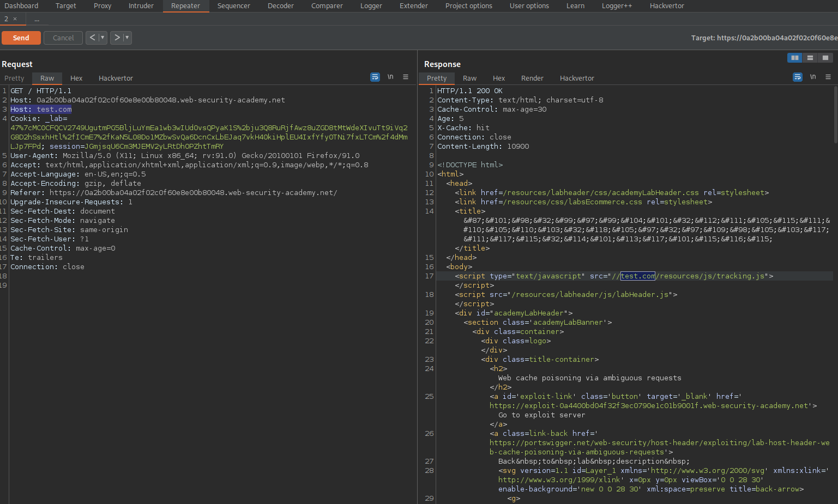Open Response Hackvertor view tab
Screen dimensions: 838x504
577,78
